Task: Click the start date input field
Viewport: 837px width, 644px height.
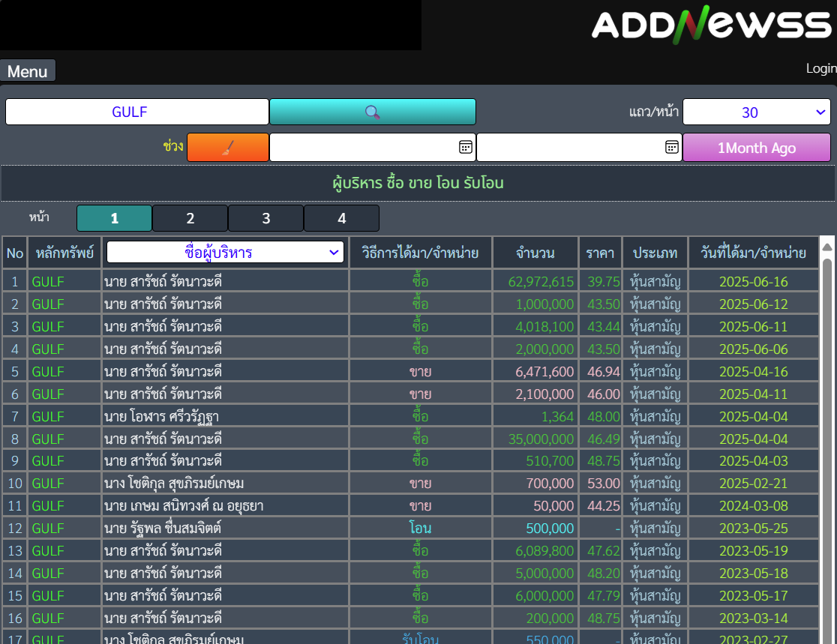Action: click(x=372, y=147)
